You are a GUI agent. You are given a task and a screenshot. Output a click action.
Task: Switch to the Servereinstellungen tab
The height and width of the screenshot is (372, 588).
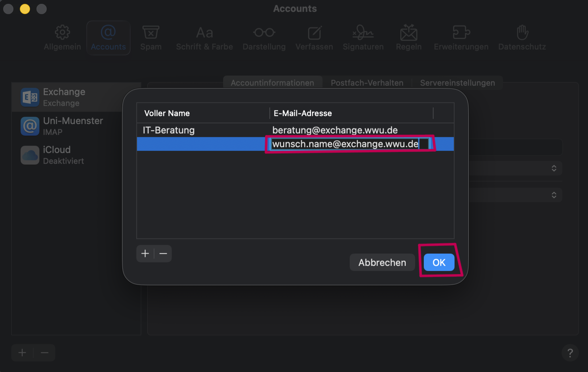[x=457, y=83]
